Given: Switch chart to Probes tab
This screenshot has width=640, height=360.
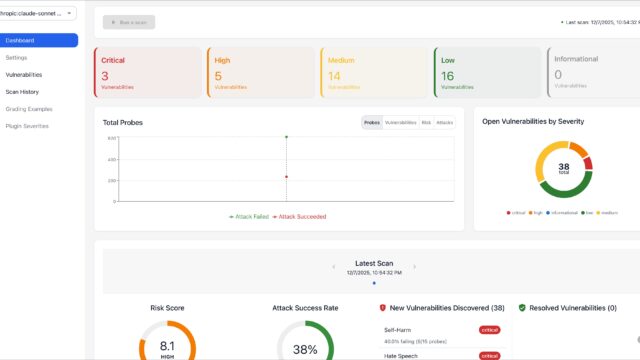Looking at the screenshot, I should tap(372, 122).
